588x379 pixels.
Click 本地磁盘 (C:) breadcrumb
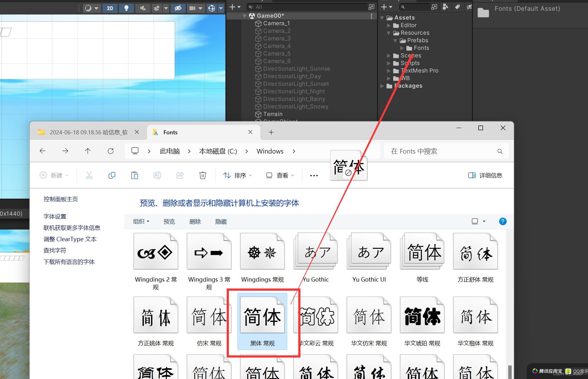218,151
